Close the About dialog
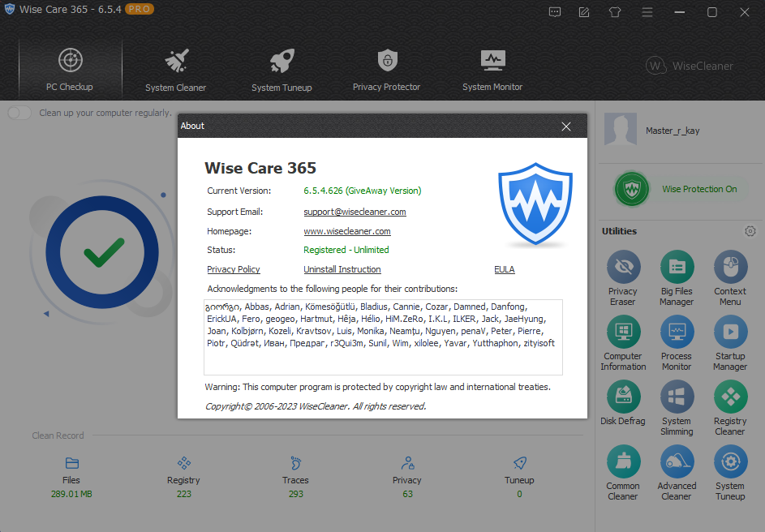This screenshot has width=765, height=532. tap(566, 127)
